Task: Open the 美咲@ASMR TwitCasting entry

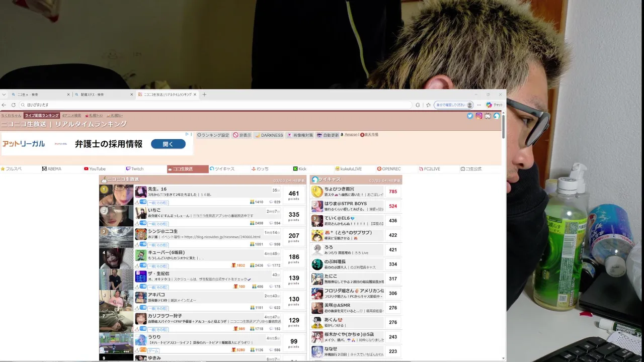Action: pos(356,308)
